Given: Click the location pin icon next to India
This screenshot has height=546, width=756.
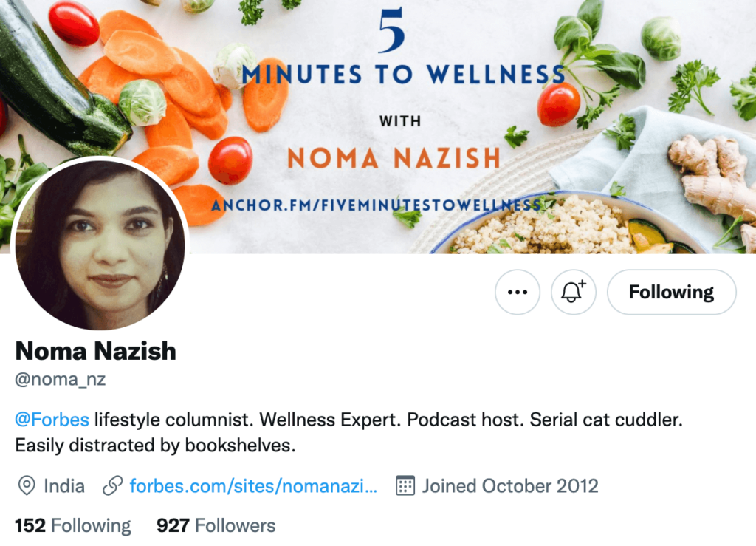Looking at the screenshot, I should pyautogui.click(x=27, y=485).
